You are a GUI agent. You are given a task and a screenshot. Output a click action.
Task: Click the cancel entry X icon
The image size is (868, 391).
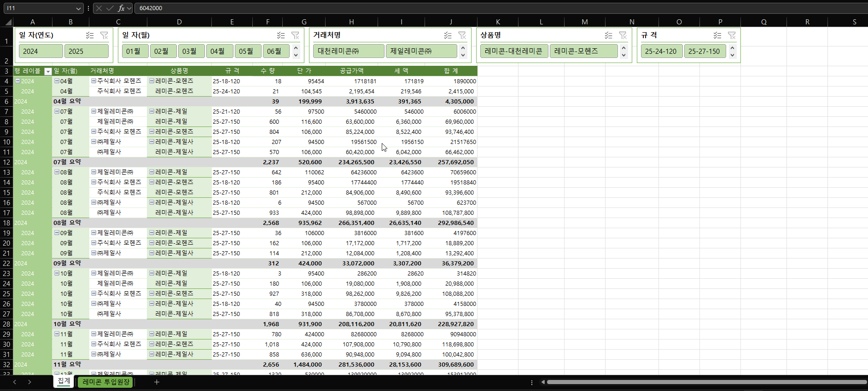tap(99, 8)
